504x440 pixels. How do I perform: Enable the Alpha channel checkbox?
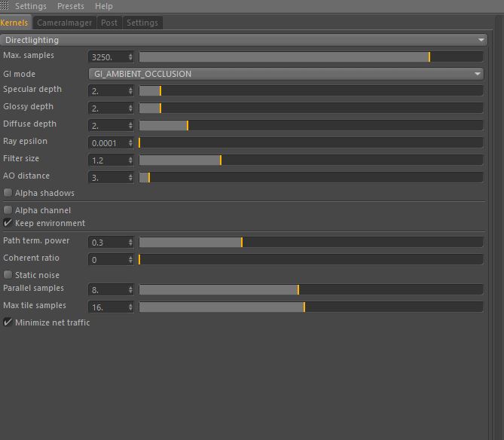coord(8,210)
